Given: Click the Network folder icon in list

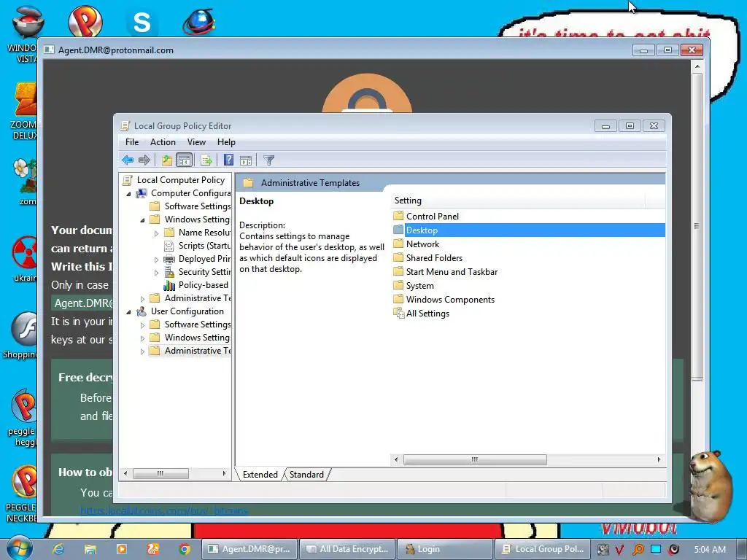Looking at the screenshot, I should [398, 244].
